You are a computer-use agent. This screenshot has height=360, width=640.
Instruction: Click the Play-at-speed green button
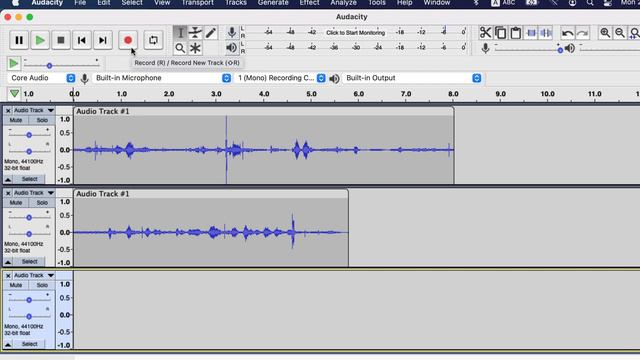click(13, 63)
